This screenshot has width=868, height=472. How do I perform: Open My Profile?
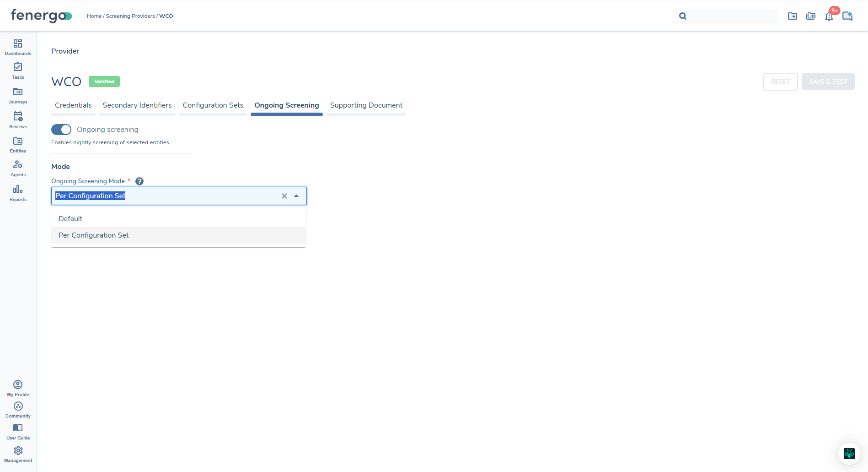(18, 388)
